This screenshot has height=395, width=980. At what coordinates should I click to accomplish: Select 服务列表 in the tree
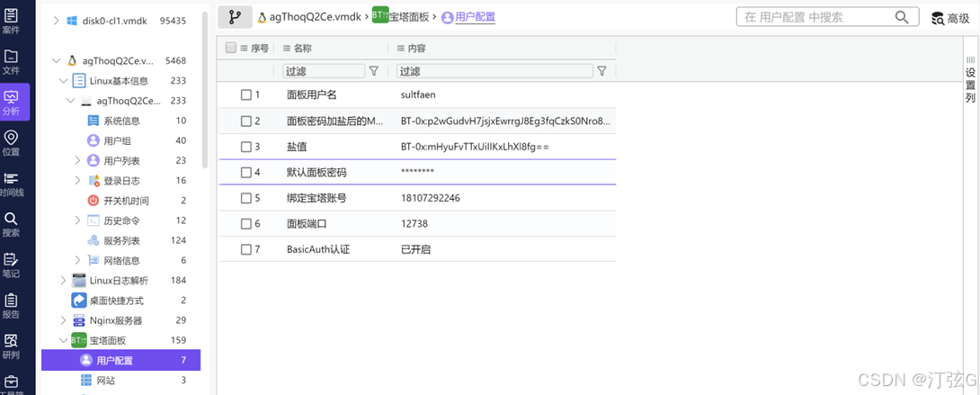pos(122,240)
